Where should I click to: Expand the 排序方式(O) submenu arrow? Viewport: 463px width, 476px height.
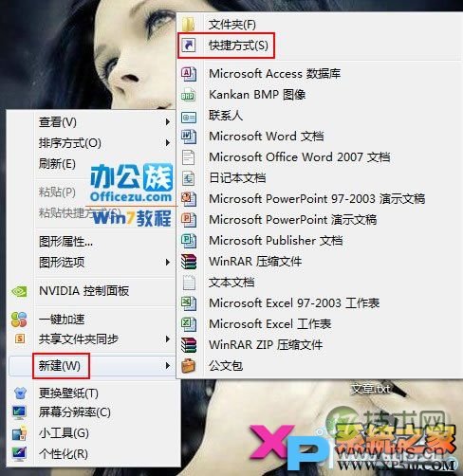coord(168,143)
